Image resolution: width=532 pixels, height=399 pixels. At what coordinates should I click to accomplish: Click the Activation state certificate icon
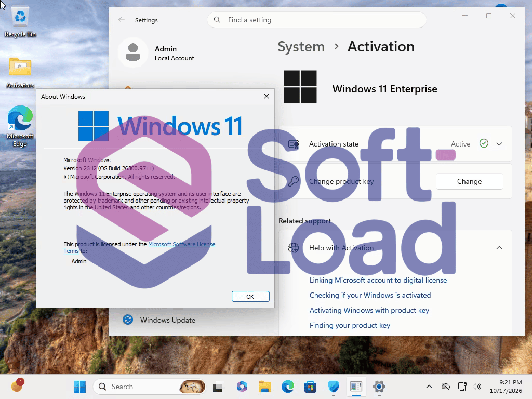pyautogui.click(x=294, y=144)
